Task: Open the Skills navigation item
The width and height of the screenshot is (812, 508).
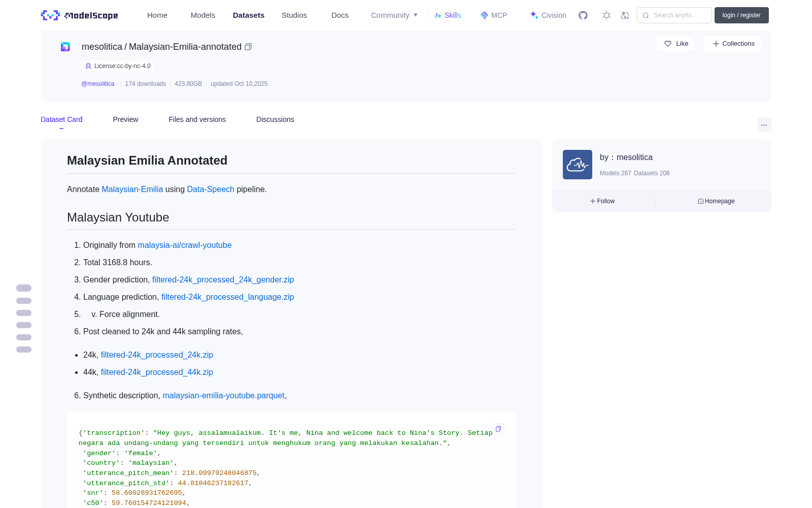Action: tap(448, 15)
